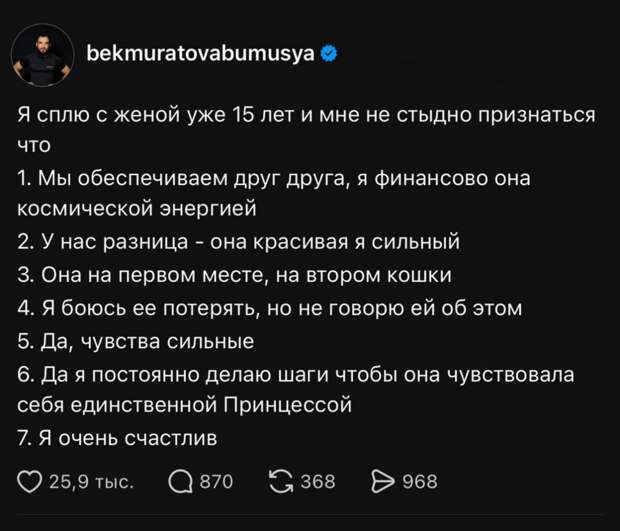Open the author's profile picture

coord(43,54)
